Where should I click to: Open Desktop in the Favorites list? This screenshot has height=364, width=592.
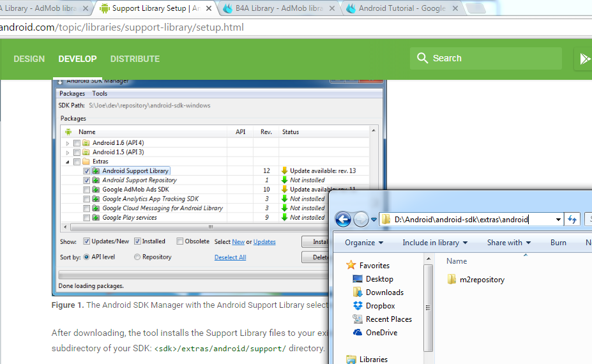373,278
